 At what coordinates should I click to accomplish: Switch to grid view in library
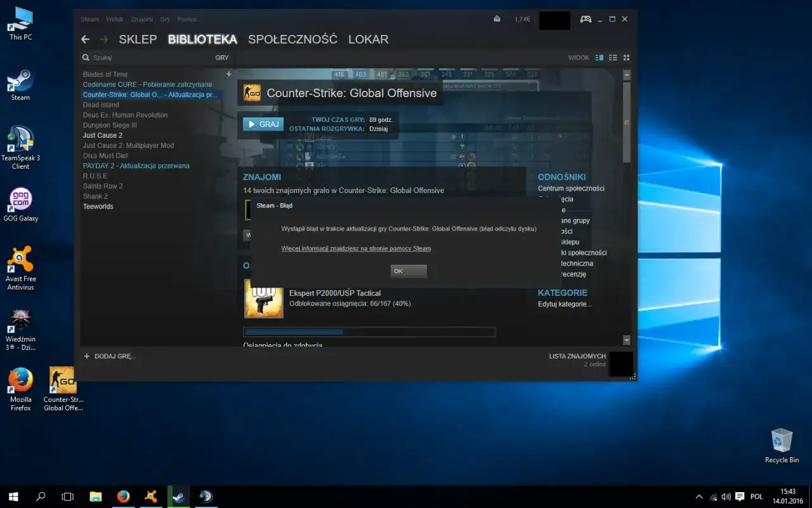(627, 57)
